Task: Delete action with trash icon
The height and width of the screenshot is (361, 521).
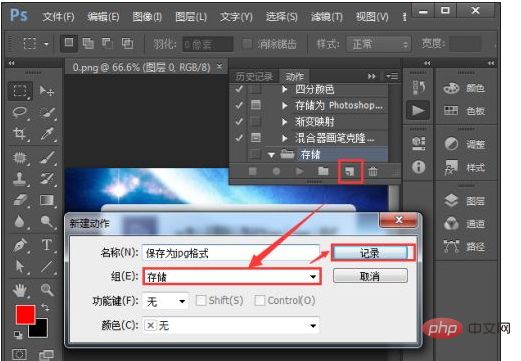Action: [x=373, y=171]
